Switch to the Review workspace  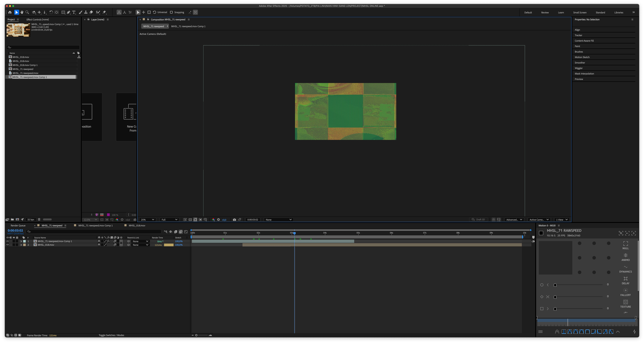point(545,13)
